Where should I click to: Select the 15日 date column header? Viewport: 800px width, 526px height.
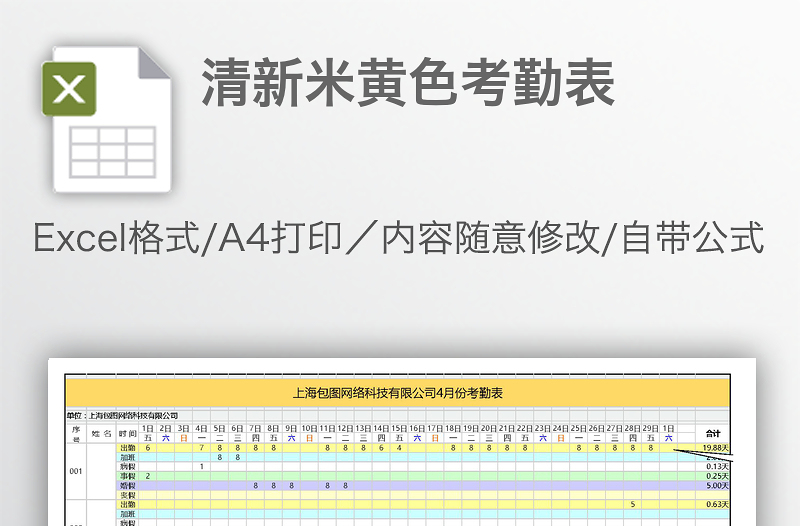click(399, 433)
